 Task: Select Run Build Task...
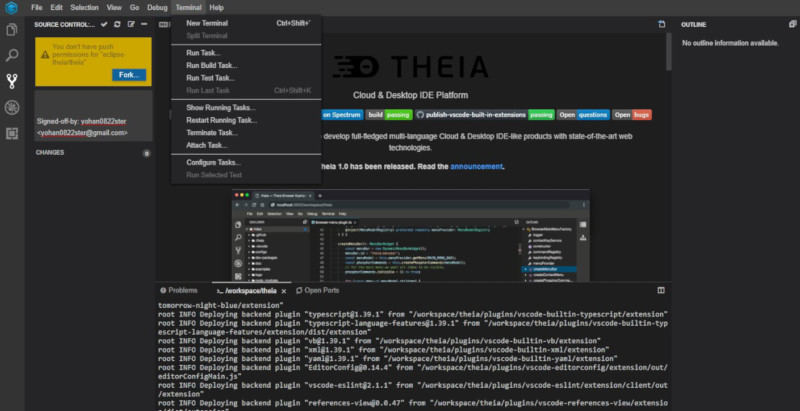pyautogui.click(x=246, y=65)
